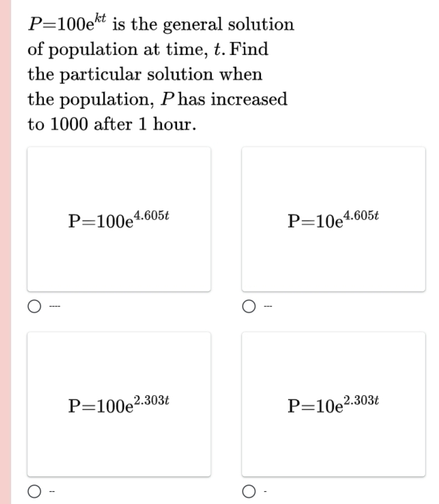Open the P=100e^2.303t answer image

[119, 404]
